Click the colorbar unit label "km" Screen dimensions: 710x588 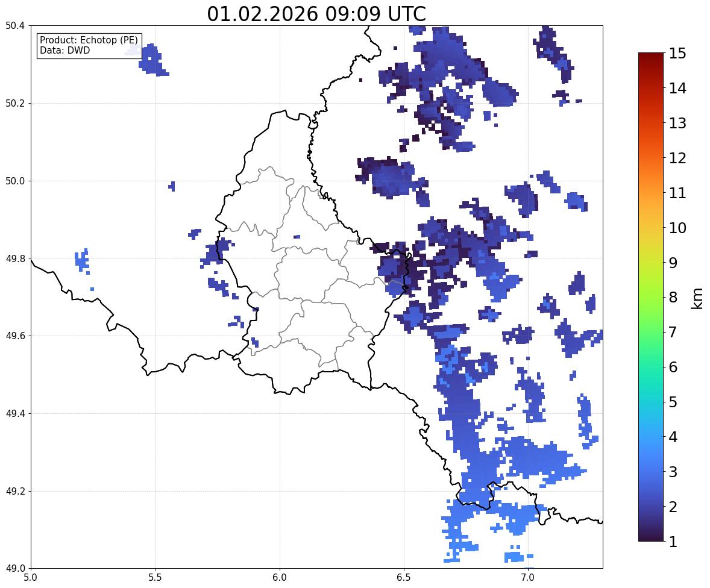(x=697, y=298)
